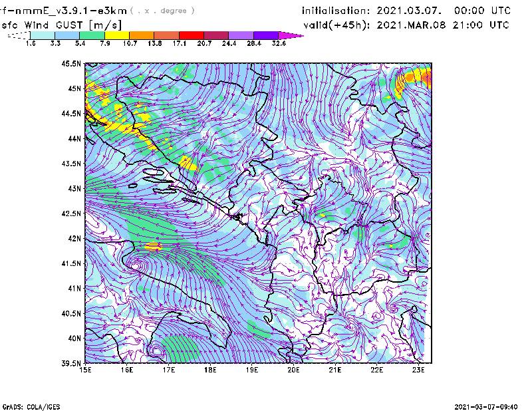Click longitude label 19E
The width and height of the screenshot is (532, 411).
coord(252,370)
